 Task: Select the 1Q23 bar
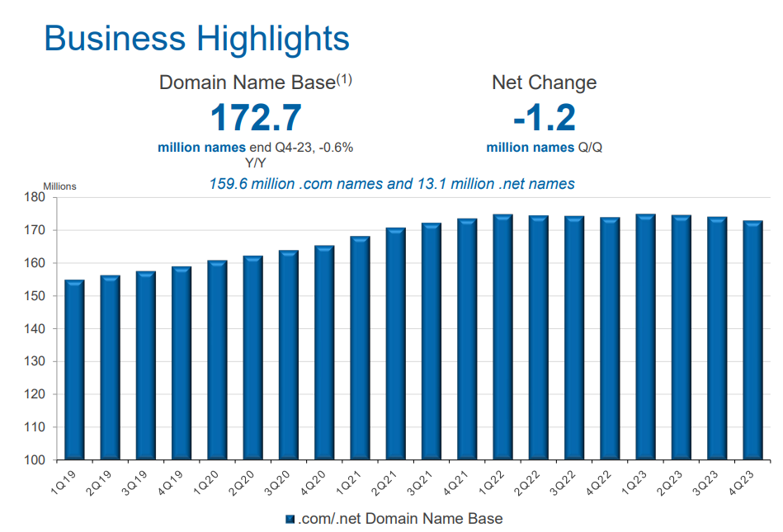[x=646, y=337]
